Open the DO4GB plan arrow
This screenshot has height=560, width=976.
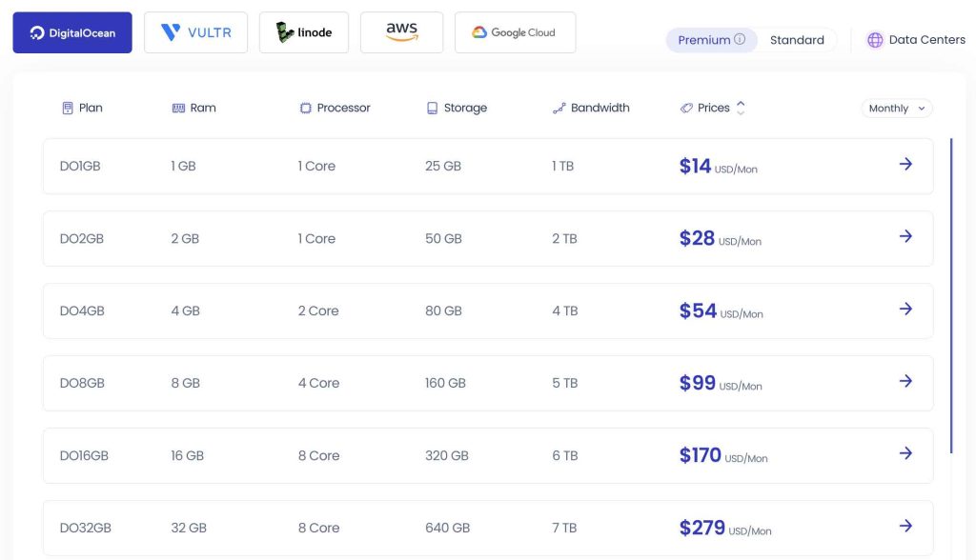click(905, 309)
